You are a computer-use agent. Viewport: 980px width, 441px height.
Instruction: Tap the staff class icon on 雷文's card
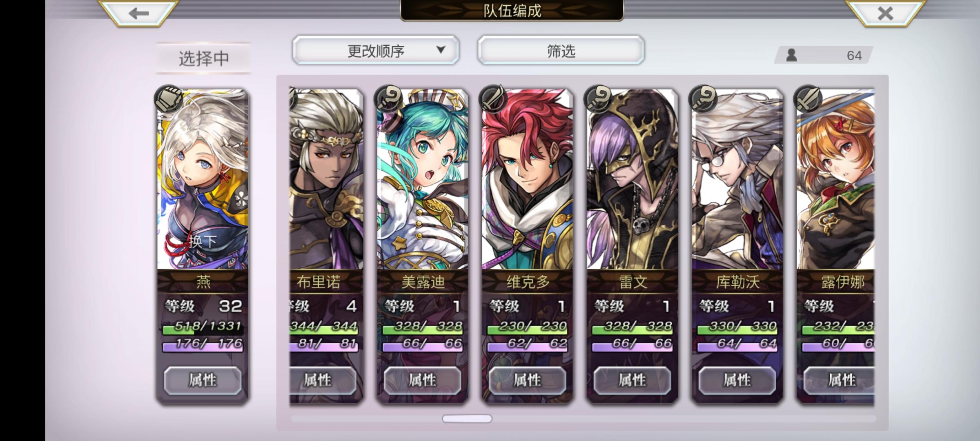(x=598, y=99)
